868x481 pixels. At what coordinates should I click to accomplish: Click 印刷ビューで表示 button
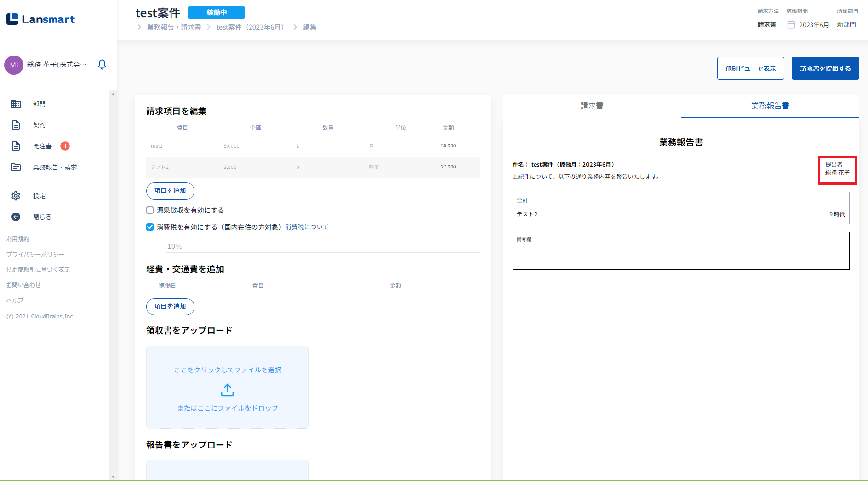[750, 68]
